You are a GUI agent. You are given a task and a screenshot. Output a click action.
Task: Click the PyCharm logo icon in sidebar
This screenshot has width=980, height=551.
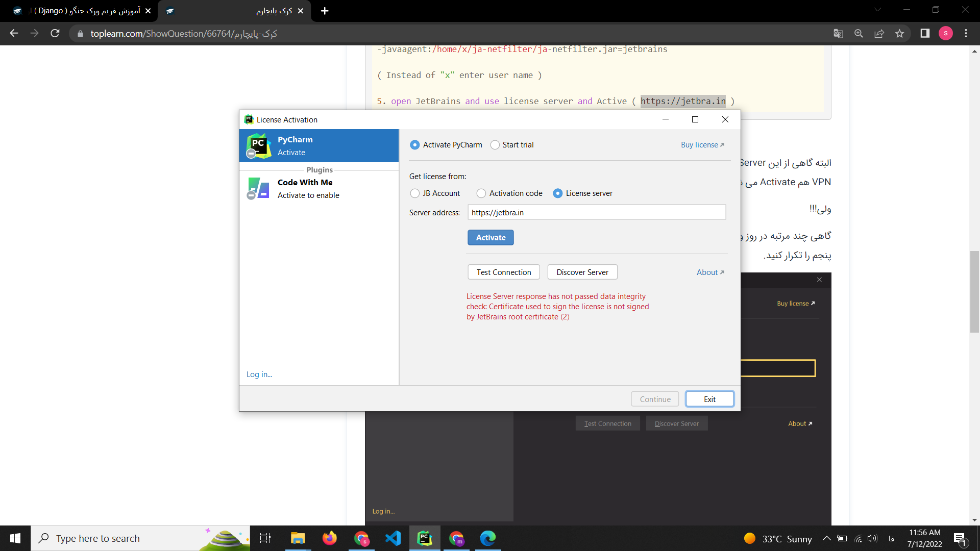click(258, 146)
